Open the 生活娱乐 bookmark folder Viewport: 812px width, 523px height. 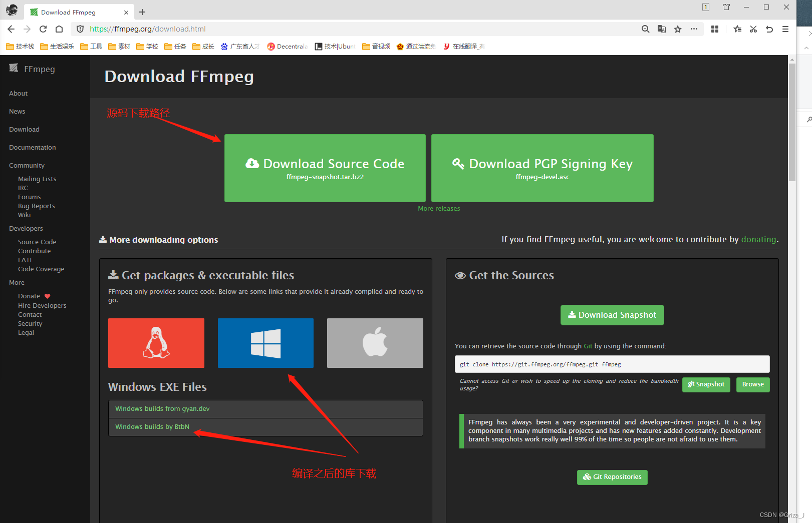coord(57,47)
